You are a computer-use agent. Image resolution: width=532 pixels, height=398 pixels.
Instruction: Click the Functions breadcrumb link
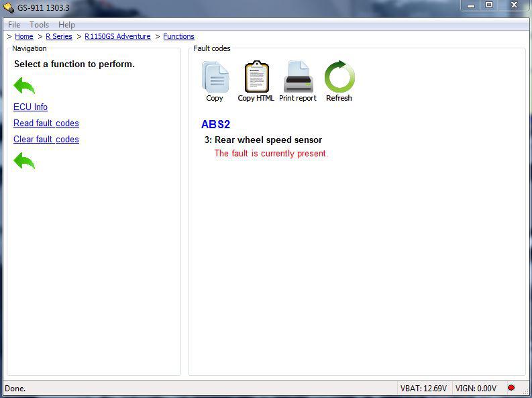pos(178,36)
